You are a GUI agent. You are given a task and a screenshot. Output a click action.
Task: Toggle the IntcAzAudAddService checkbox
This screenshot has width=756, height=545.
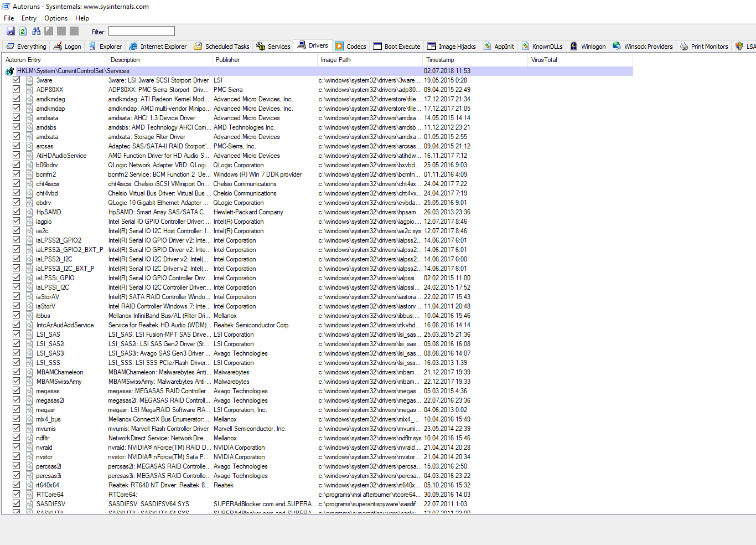17,325
